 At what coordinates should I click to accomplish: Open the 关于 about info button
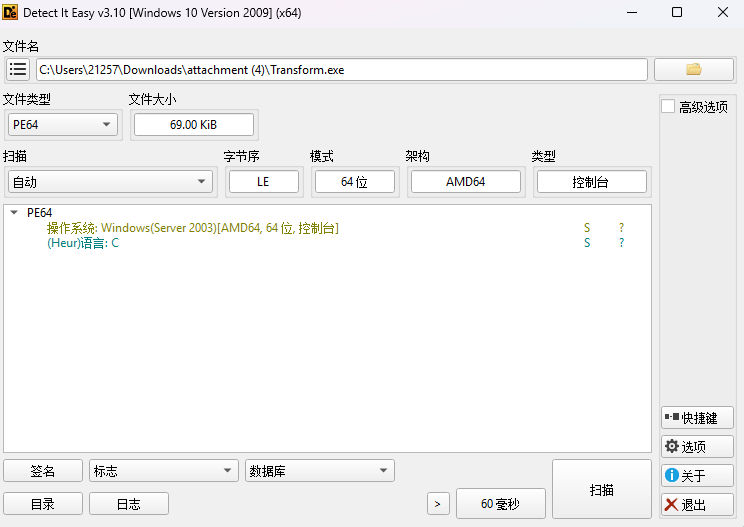click(697, 475)
